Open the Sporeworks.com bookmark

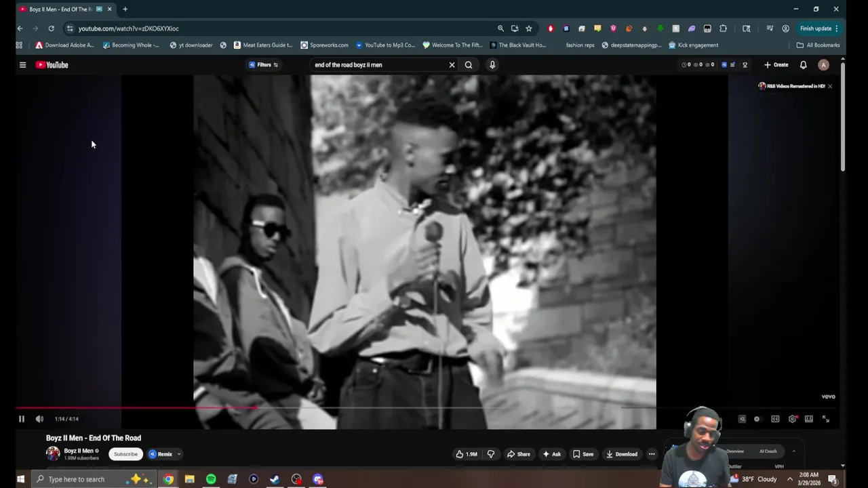pyautogui.click(x=324, y=45)
